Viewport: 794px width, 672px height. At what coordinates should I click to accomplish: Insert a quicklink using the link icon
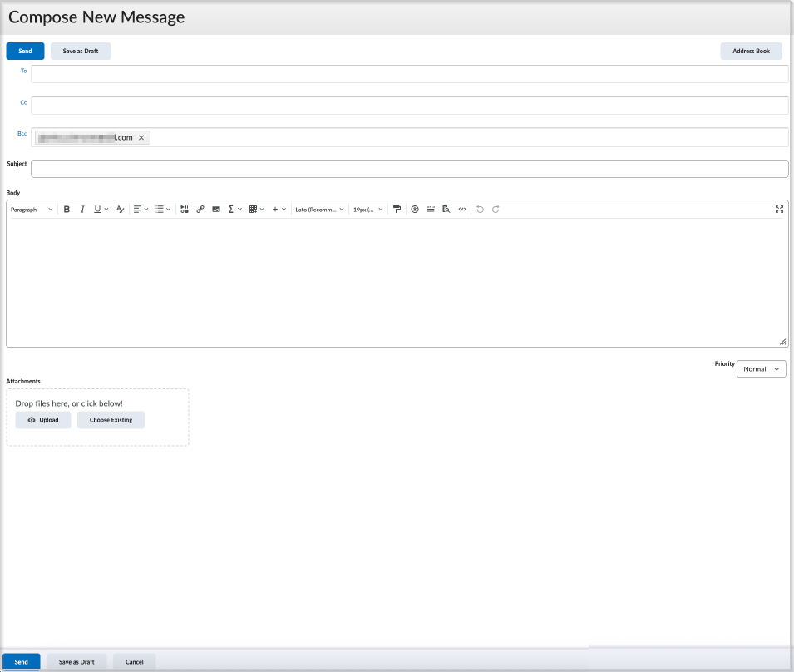click(x=200, y=209)
